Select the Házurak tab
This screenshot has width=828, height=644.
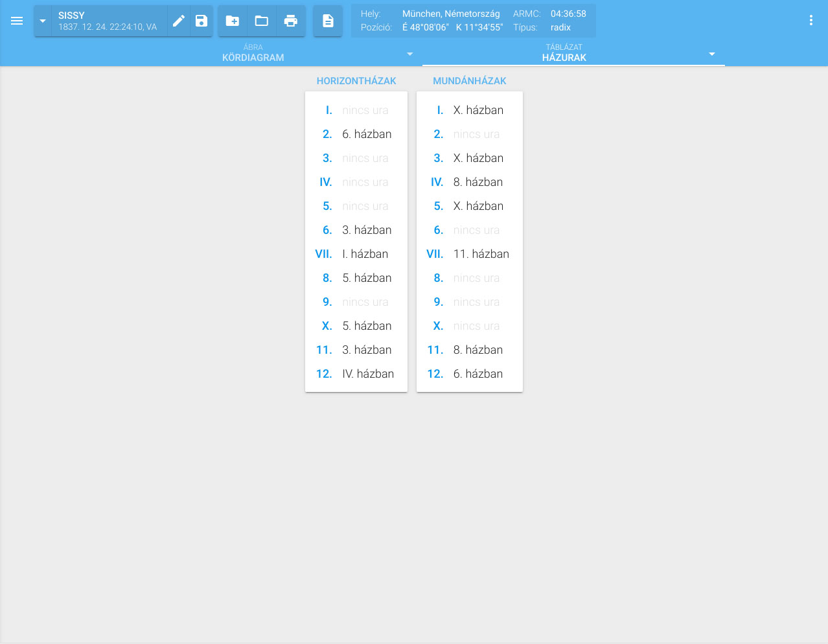(x=564, y=53)
